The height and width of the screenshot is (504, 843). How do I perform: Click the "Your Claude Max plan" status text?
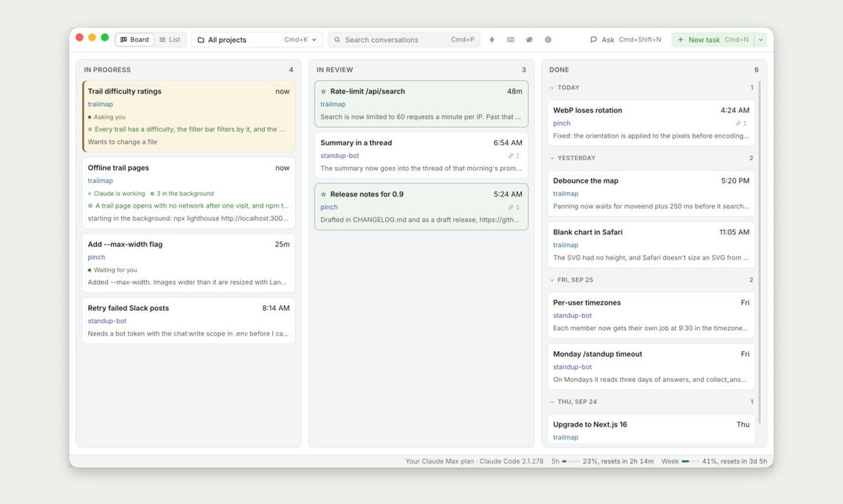point(440,461)
